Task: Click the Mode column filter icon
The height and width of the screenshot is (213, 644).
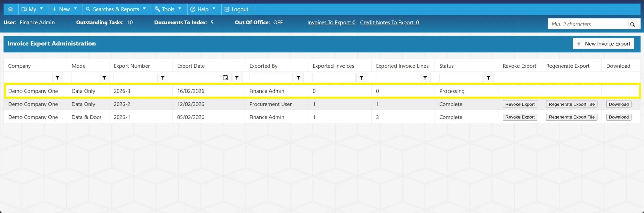Action: point(104,78)
